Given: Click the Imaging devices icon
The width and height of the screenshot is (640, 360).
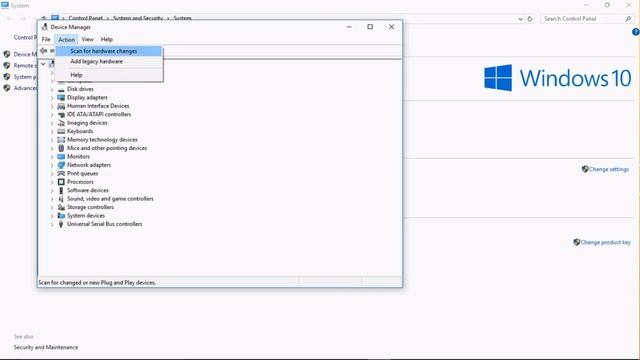Looking at the screenshot, I should 61,123.
